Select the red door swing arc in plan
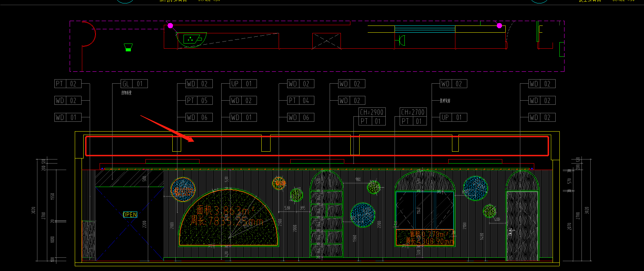The height and width of the screenshot is (271, 644). pos(89,34)
